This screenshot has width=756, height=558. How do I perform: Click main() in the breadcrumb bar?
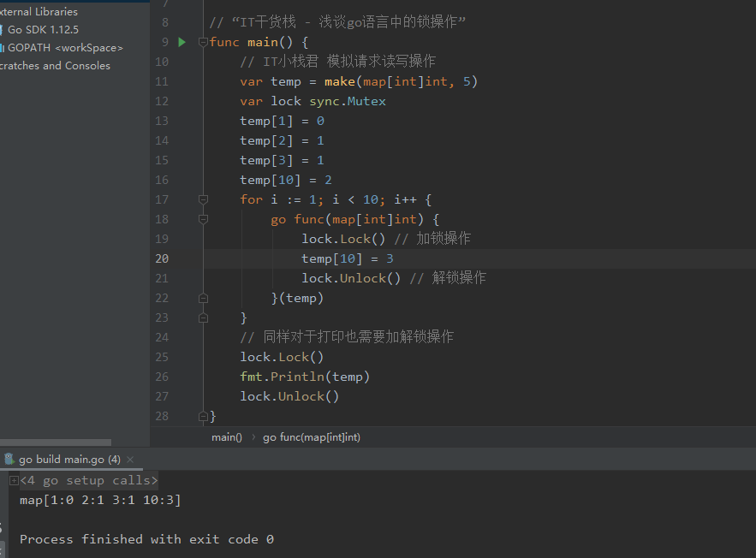(x=227, y=437)
